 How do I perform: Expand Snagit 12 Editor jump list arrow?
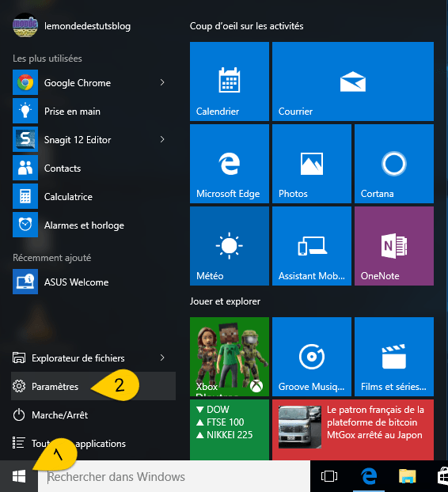(162, 139)
